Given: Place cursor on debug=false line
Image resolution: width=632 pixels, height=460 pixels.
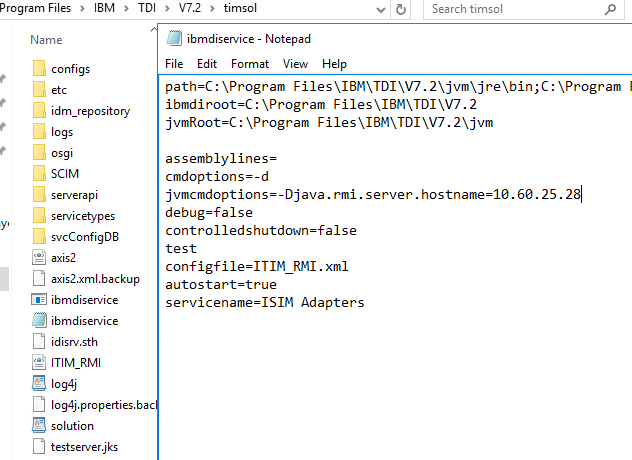Looking at the screenshot, I should pyautogui.click(x=209, y=212).
